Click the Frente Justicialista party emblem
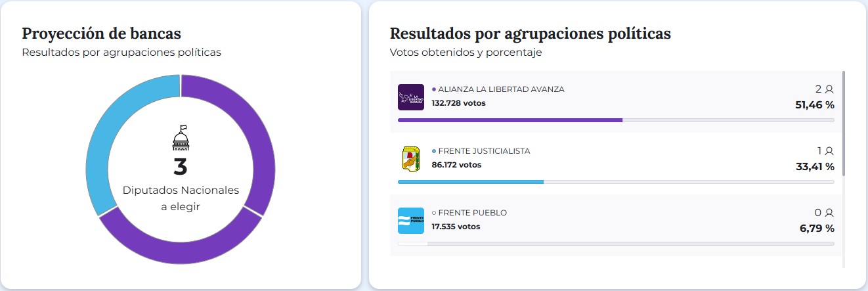This screenshot has width=868, height=291. (x=412, y=159)
